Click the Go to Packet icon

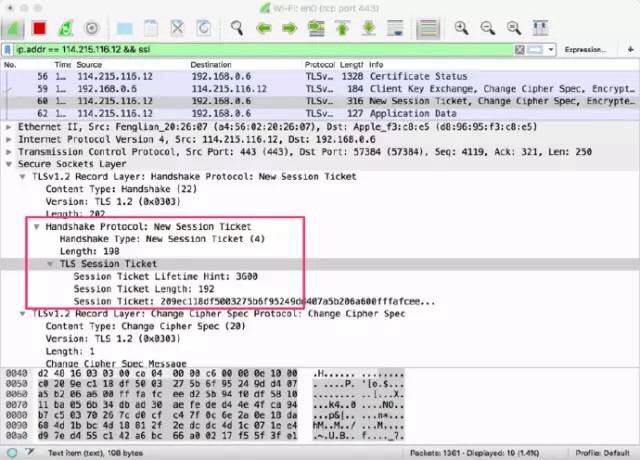point(316,28)
